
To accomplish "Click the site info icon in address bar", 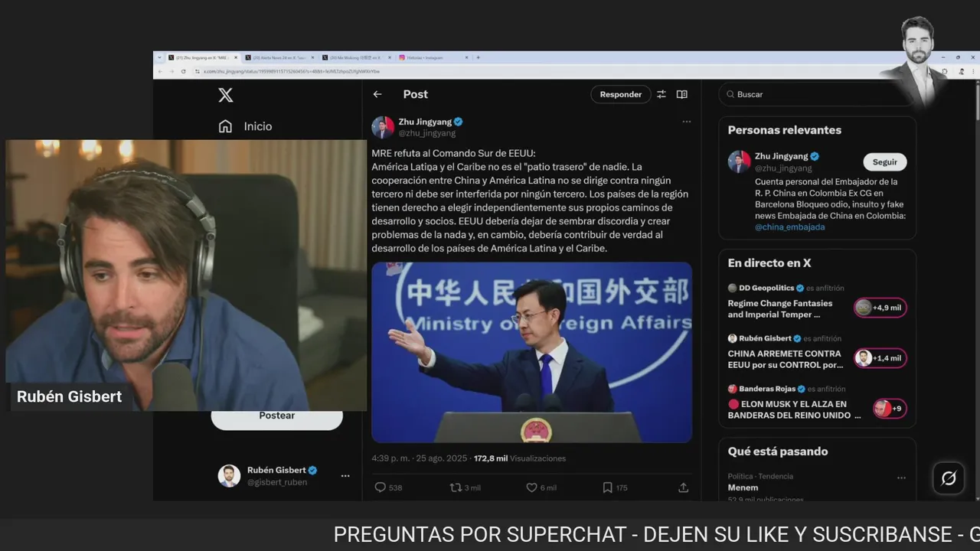I will (197, 71).
